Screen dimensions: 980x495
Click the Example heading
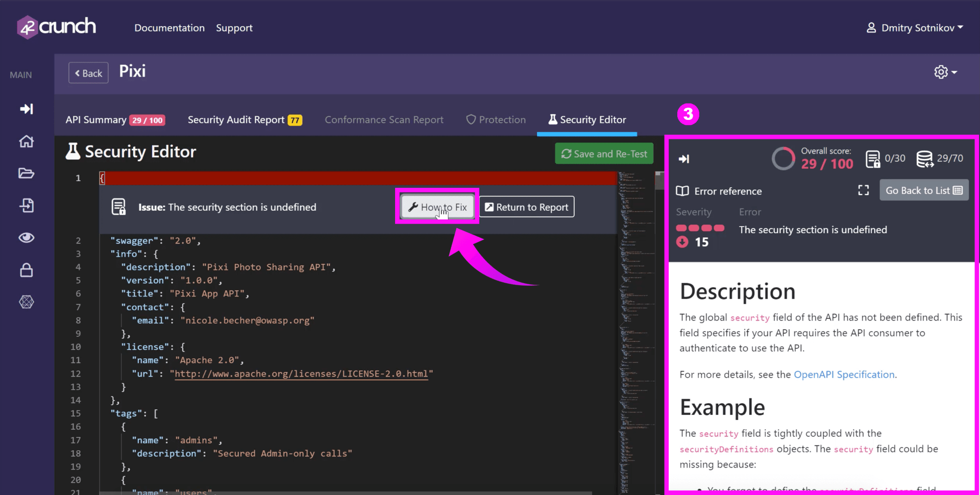coord(722,407)
